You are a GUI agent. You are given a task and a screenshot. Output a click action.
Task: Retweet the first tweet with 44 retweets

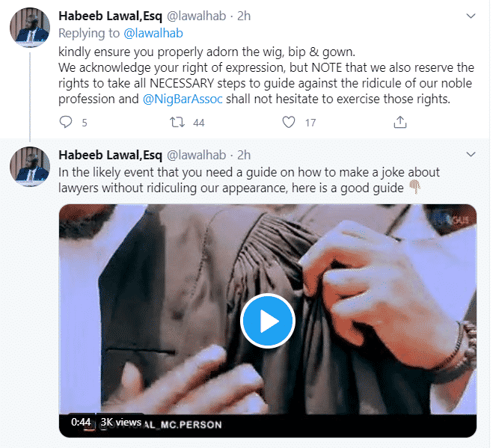[x=177, y=122]
